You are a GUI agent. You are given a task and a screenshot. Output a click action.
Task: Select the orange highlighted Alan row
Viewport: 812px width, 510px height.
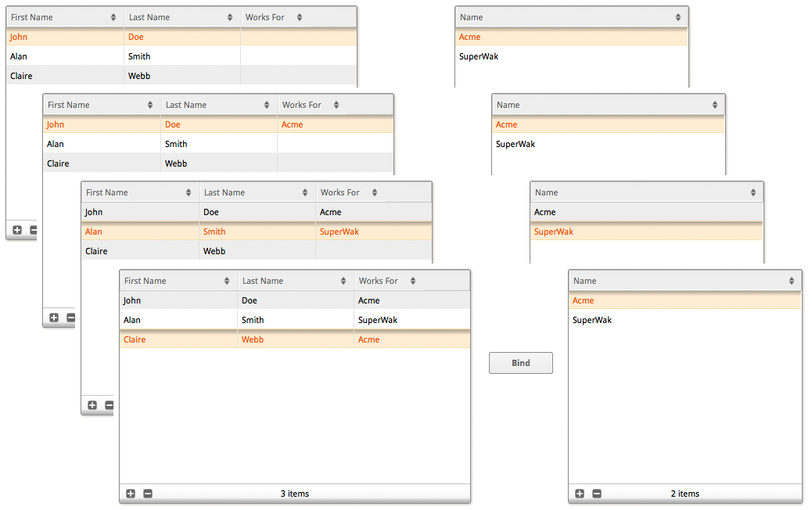94,232
